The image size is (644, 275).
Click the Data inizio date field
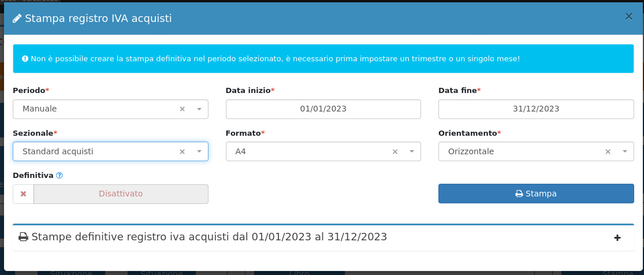coord(323,109)
